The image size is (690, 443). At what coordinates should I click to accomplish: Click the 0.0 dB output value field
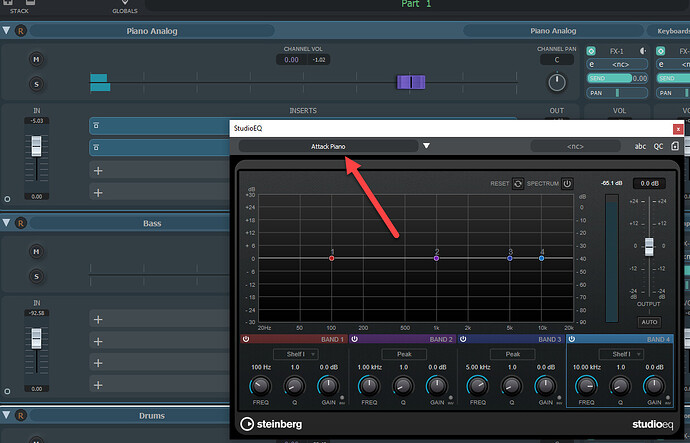click(x=649, y=183)
